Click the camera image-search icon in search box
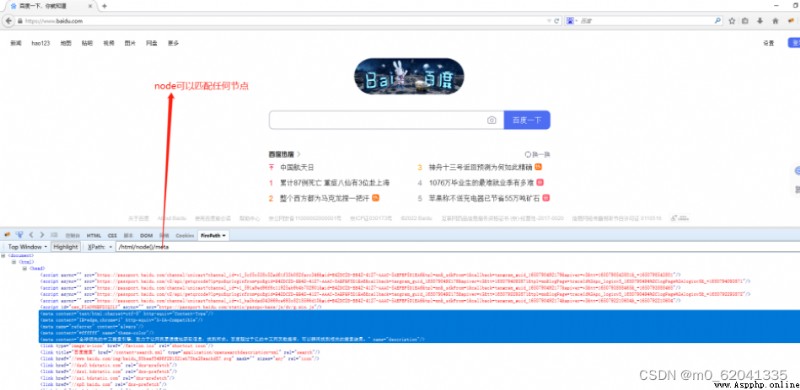Screen dimensions: 800x390 coord(491,120)
